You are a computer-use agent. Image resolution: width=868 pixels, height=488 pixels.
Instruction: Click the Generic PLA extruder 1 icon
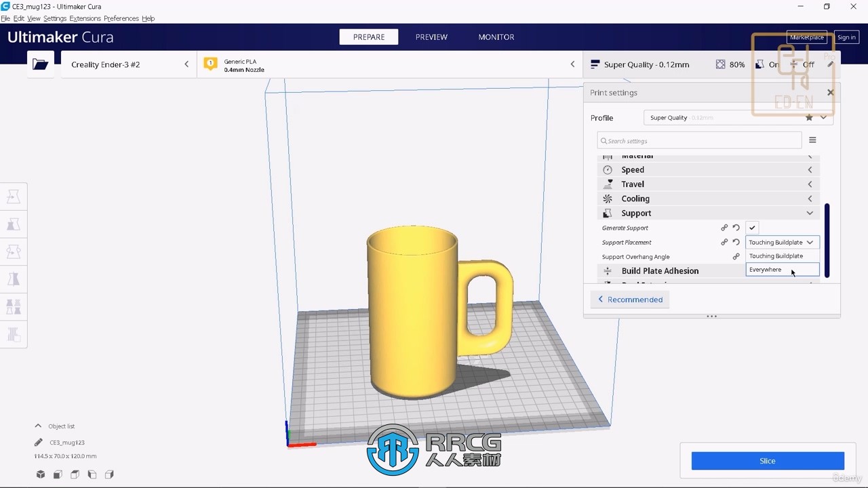tap(210, 64)
